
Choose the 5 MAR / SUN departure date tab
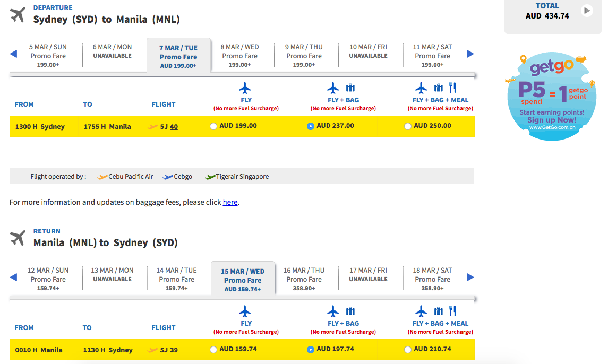pos(48,56)
